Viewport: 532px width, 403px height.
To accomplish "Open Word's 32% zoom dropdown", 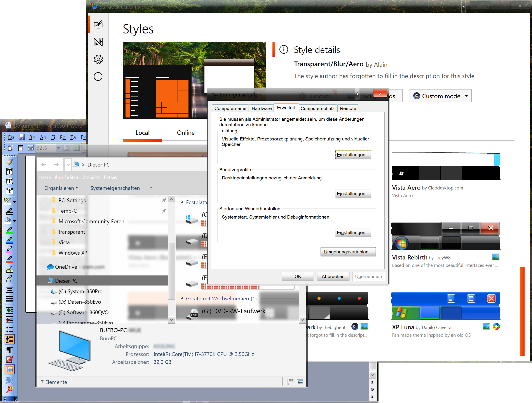I will [x=58, y=148].
